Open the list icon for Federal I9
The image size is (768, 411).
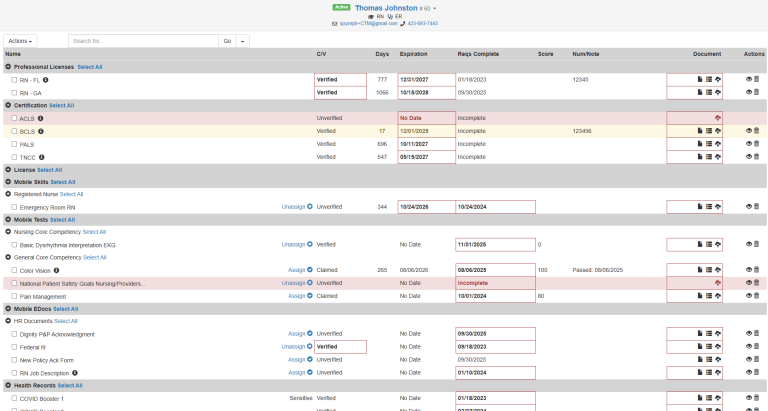pos(709,346)
